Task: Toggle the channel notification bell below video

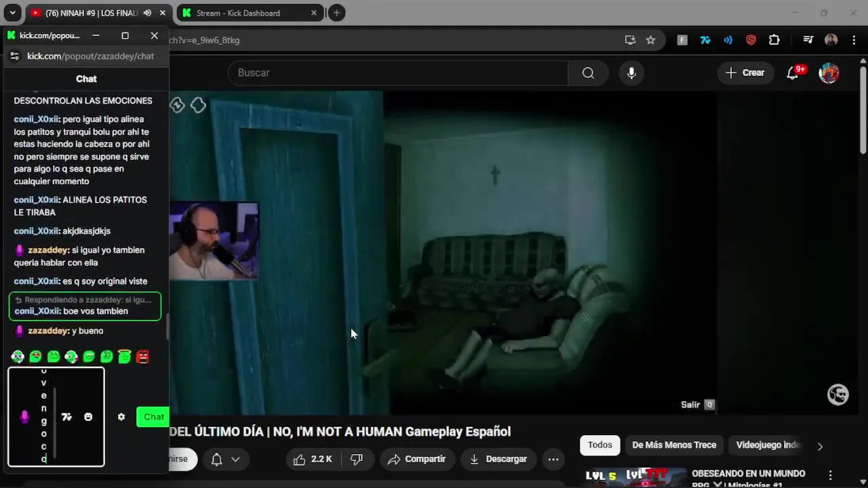Action: coord(216,459)
